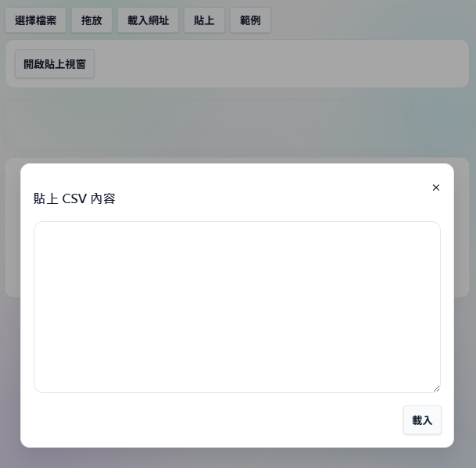The image size is (476, 468).
Task: Click the 貼上 CSV 內容 heading
Action: (x=74, y=198)
